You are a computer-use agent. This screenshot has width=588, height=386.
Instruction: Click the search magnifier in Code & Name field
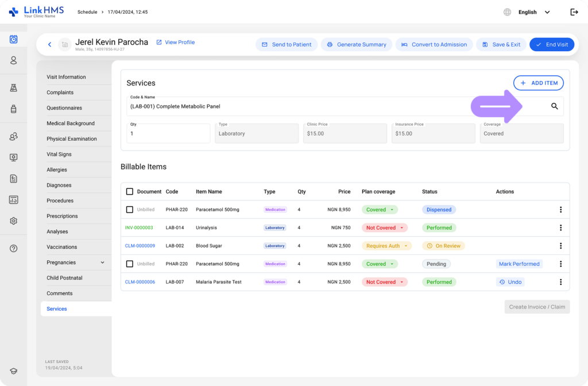554,106
